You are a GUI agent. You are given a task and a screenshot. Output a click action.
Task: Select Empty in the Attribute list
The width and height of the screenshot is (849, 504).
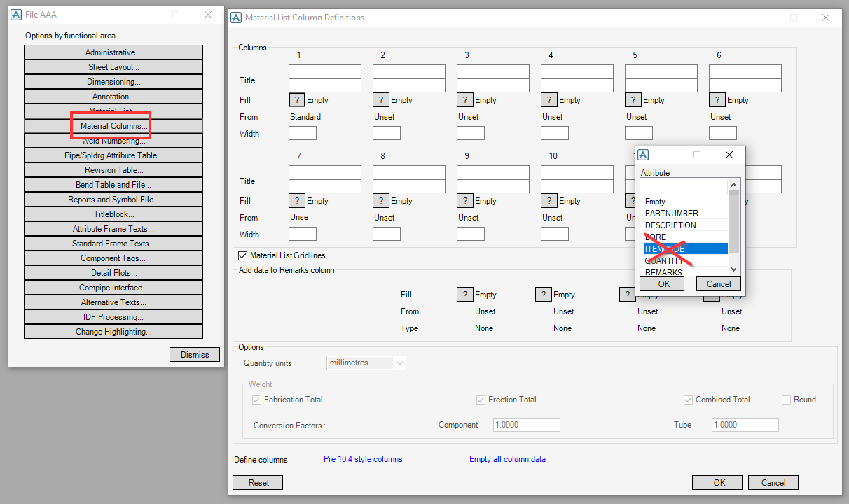click(686, 202)
